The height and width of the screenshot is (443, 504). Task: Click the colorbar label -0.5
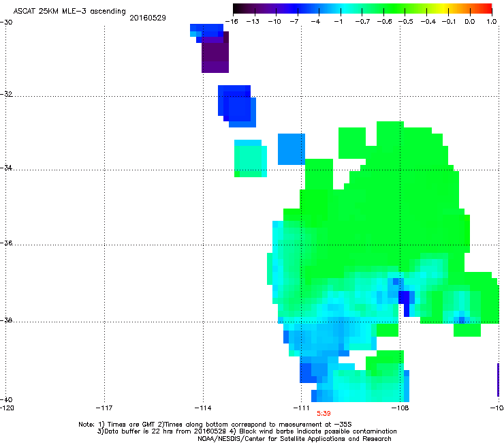point(406,22)
